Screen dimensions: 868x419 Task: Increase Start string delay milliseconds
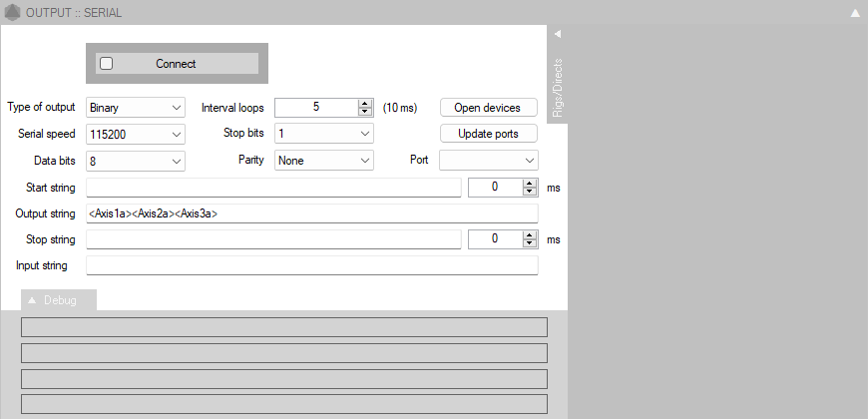coord(530,183)
